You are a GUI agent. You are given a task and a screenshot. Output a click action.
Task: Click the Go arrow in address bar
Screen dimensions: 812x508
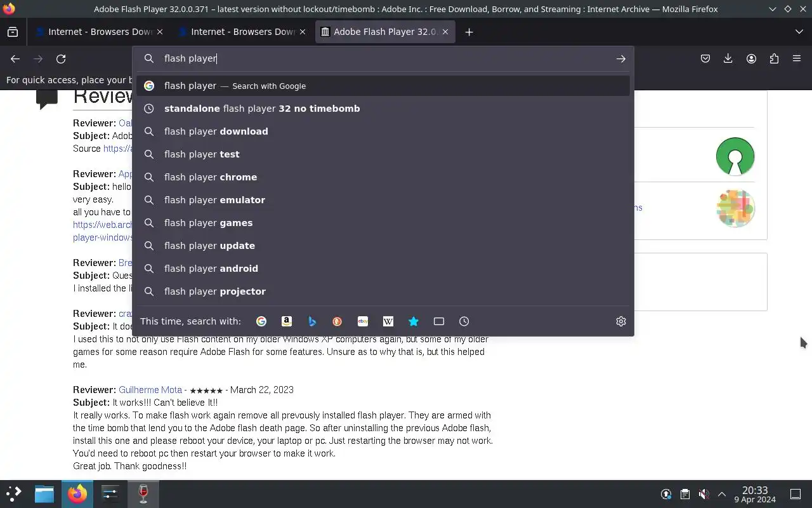pos(621,58)
